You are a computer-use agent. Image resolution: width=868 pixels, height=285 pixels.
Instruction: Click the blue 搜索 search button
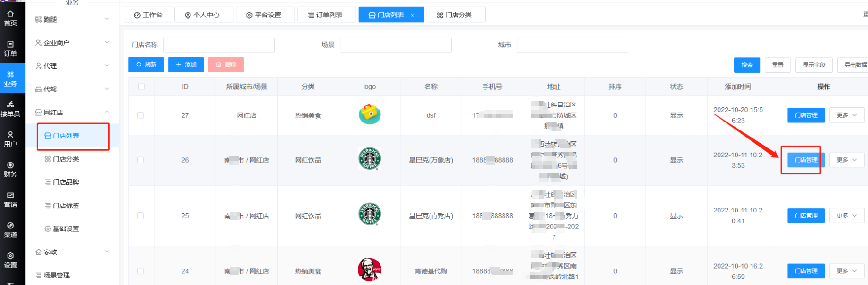(x=746, y=65)
